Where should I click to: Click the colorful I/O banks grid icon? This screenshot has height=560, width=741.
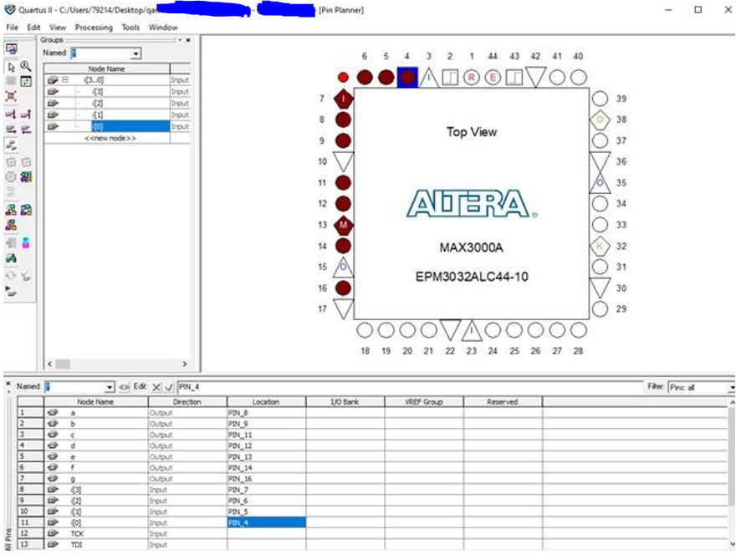pos(26,176)
